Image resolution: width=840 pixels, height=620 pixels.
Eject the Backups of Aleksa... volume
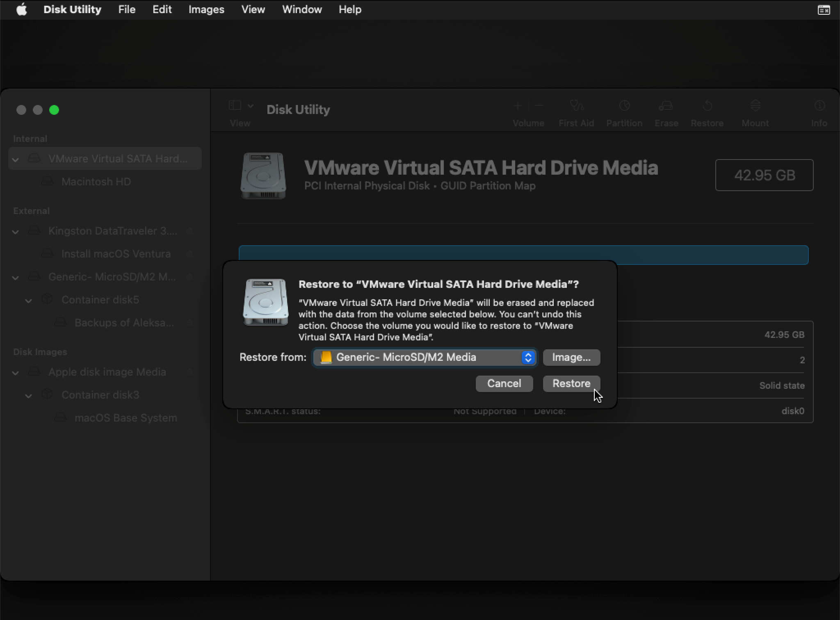point(189,323)
